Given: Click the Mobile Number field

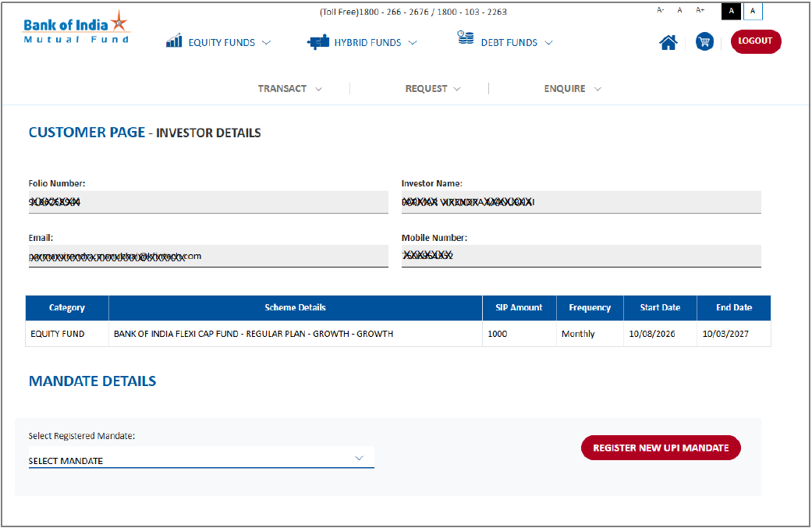Looking at the screenshot, I should click(x=581, y=257).
